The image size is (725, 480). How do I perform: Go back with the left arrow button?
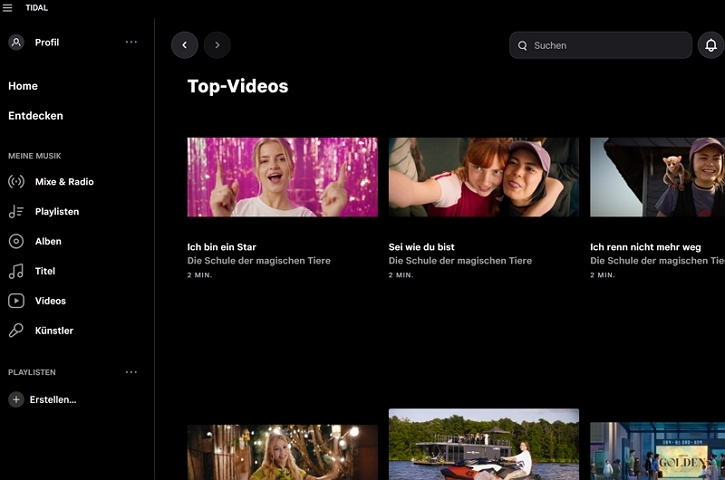184,45
